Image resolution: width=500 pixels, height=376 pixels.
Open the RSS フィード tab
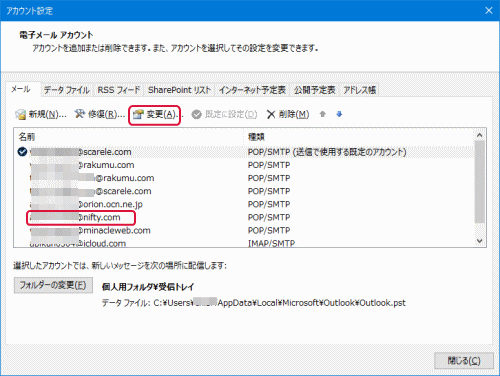pyautogui.click(x=119, y=90)
